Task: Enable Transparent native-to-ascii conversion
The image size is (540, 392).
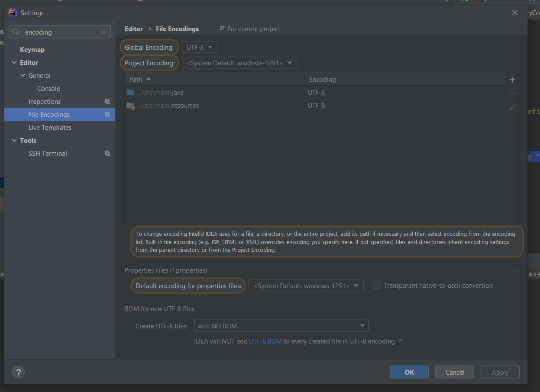Action: pyautogui.click(x=377, y=285)
